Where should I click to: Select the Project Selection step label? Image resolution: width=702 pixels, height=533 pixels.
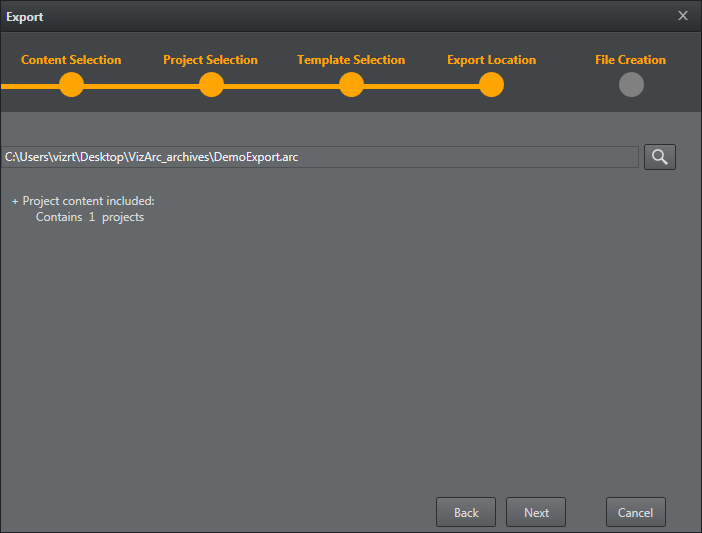click(210, 60)
